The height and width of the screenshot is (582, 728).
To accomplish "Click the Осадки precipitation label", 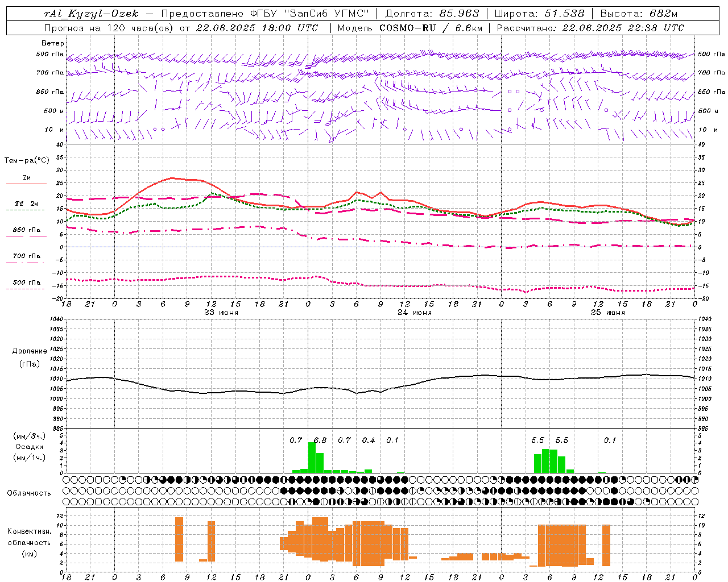I will [x=30, y=447].
